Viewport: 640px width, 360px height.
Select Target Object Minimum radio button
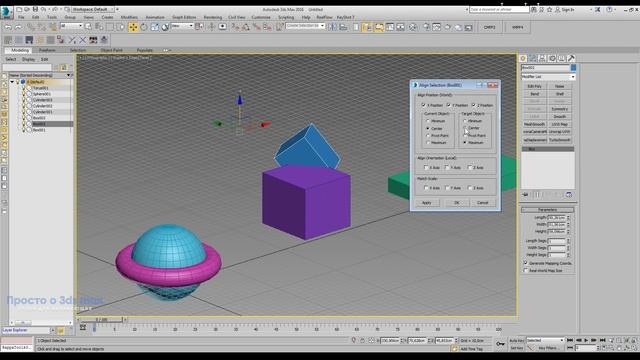click(x=465, y=121)
